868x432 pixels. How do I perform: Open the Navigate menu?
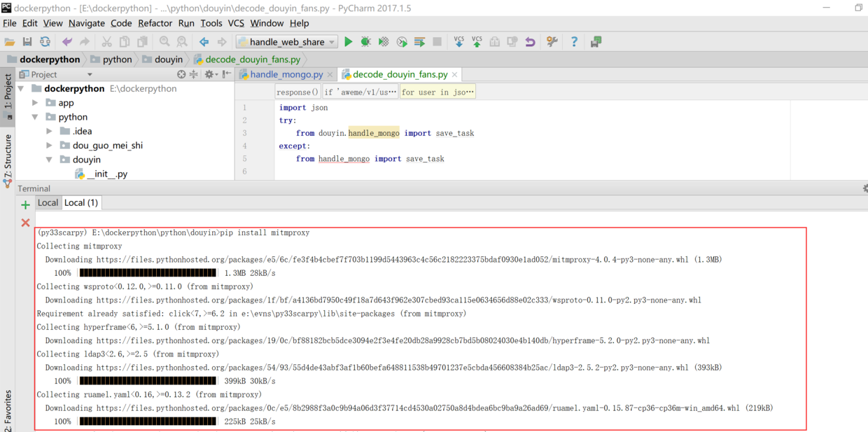click(x=87, y=23)
